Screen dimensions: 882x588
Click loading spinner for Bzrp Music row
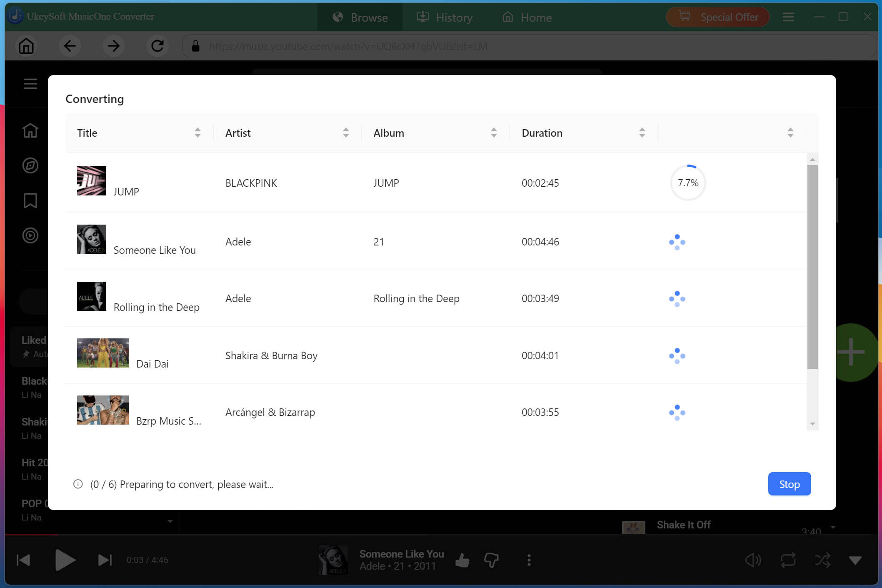pos(677,413)
